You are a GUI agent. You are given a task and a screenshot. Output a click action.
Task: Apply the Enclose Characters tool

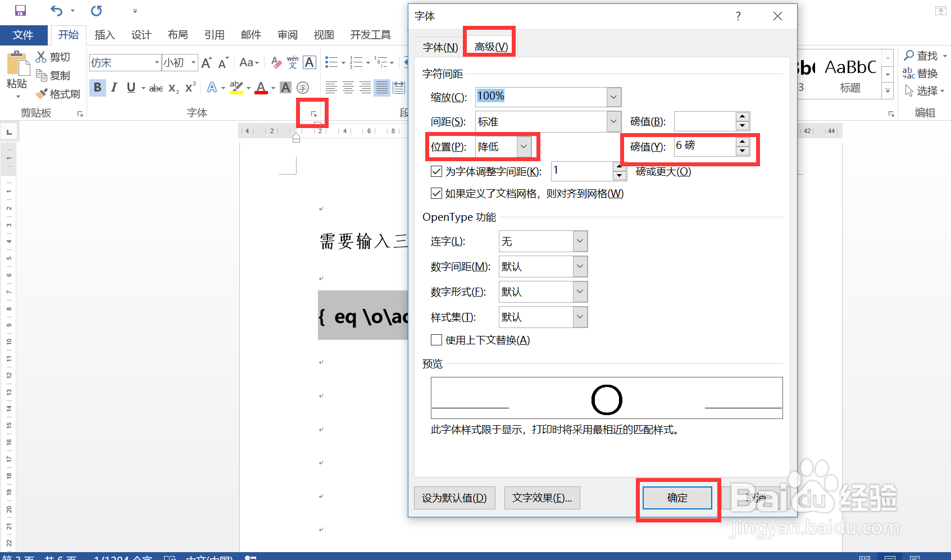303,88
